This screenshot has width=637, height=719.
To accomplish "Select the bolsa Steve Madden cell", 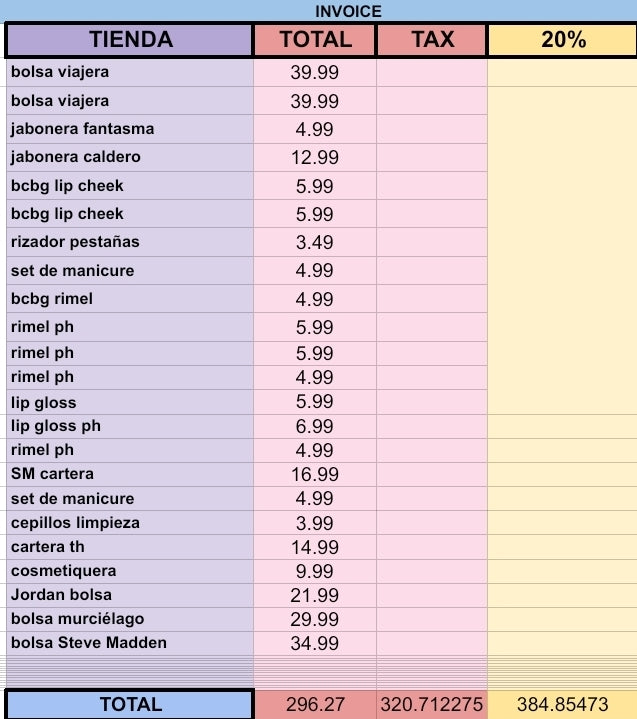I will [x=130, y=643].
